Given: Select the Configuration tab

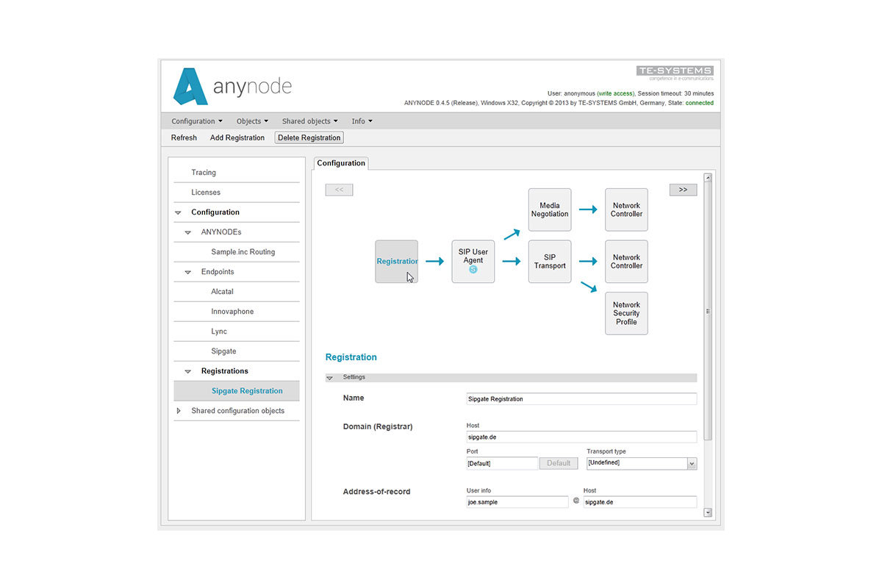Looking at the screenshot, I should [x=341, y=163].
